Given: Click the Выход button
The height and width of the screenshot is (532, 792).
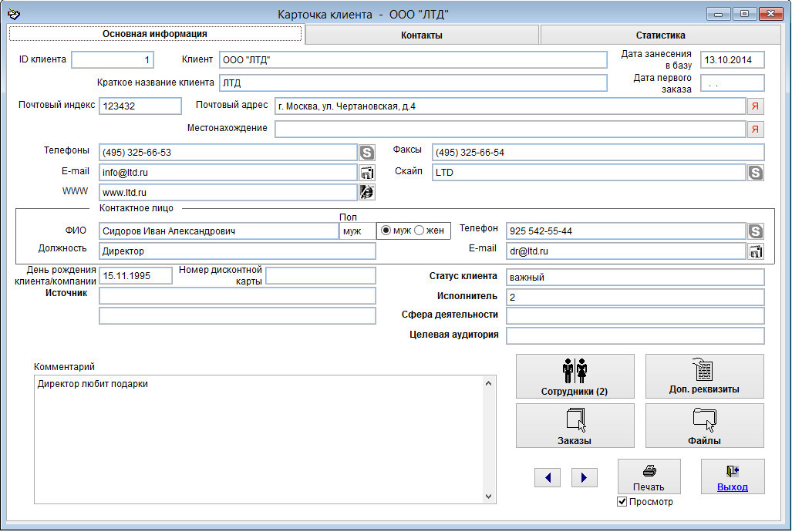Looking at the screenshot, I should [733, 476].
